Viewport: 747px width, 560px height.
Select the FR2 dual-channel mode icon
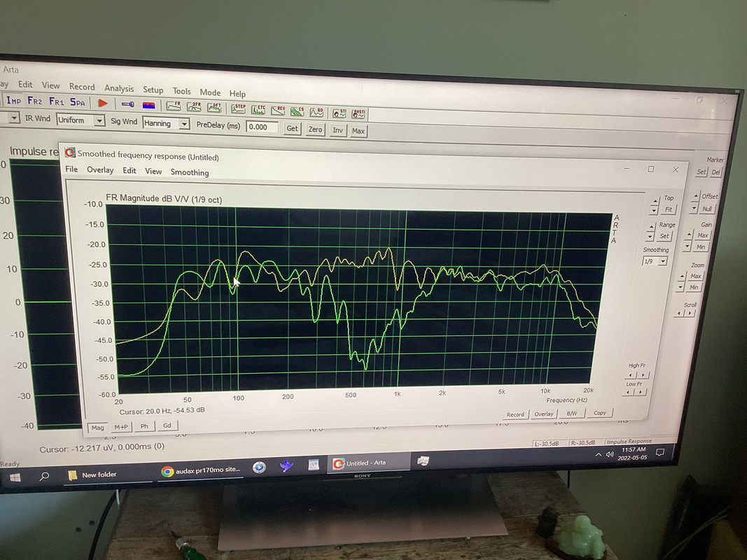35,101
